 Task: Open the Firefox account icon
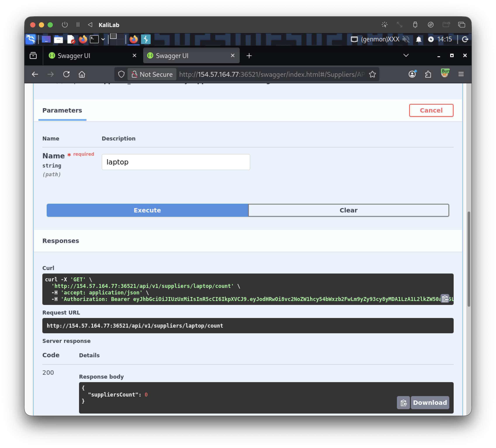[x=412, y=74]
